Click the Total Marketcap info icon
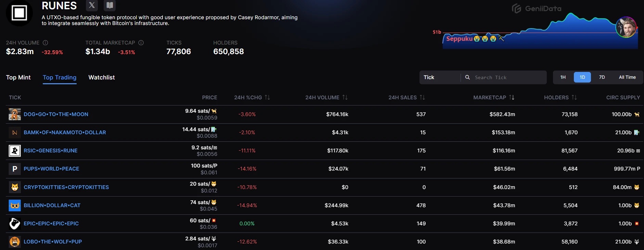The image size is (644, 250). click(141, 43)
